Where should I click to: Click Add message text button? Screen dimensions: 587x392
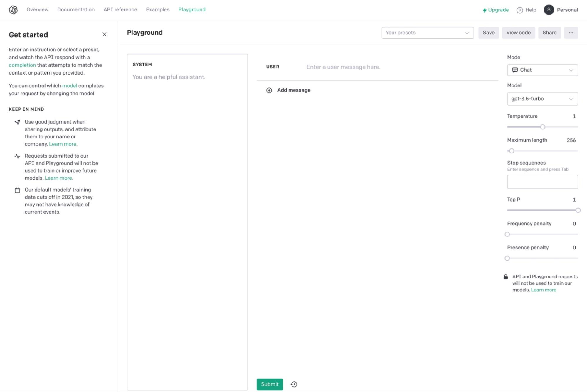(294, 90)
